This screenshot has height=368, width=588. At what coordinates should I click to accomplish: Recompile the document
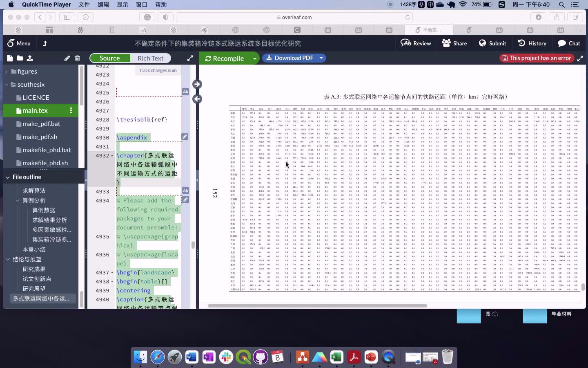click(225, 58)
